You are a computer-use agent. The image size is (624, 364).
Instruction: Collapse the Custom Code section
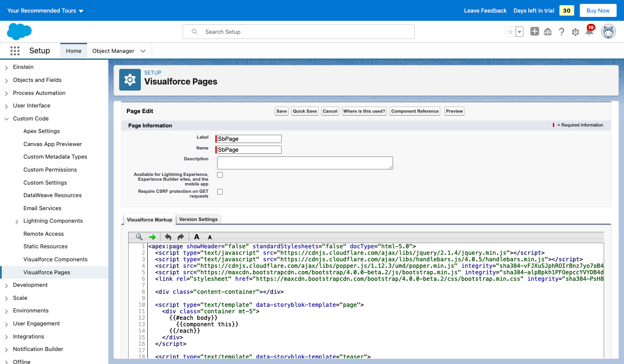6,119
